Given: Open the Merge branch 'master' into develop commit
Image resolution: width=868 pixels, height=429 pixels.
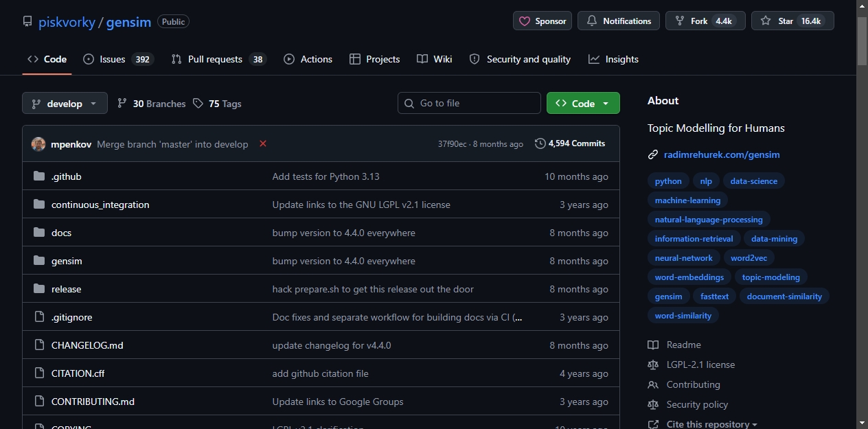Looking at the screenshot, I should (172, 144).
